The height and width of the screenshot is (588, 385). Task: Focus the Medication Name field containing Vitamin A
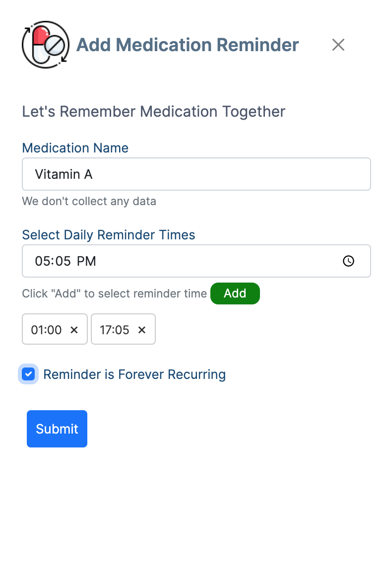click(x=196, y=174)
